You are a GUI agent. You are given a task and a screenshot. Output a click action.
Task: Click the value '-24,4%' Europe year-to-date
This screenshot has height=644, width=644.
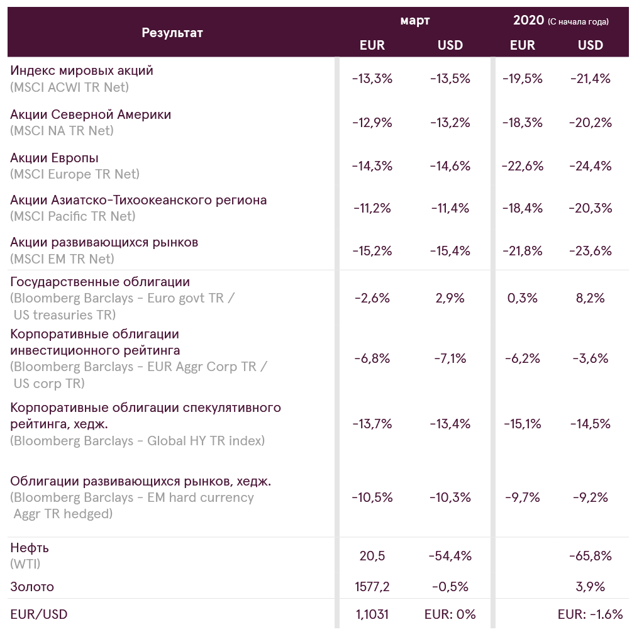[590, 166]
